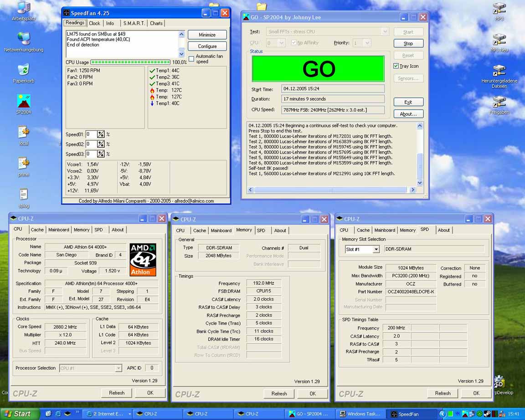The width and height of the screenshot is (525, 420).
Task: Click the flame icon beside first Temp: 127C
Action: 152,90
